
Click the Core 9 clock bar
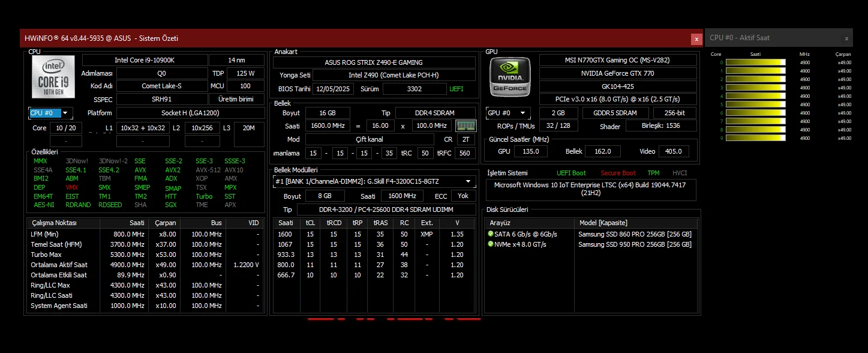coord(756,138)
